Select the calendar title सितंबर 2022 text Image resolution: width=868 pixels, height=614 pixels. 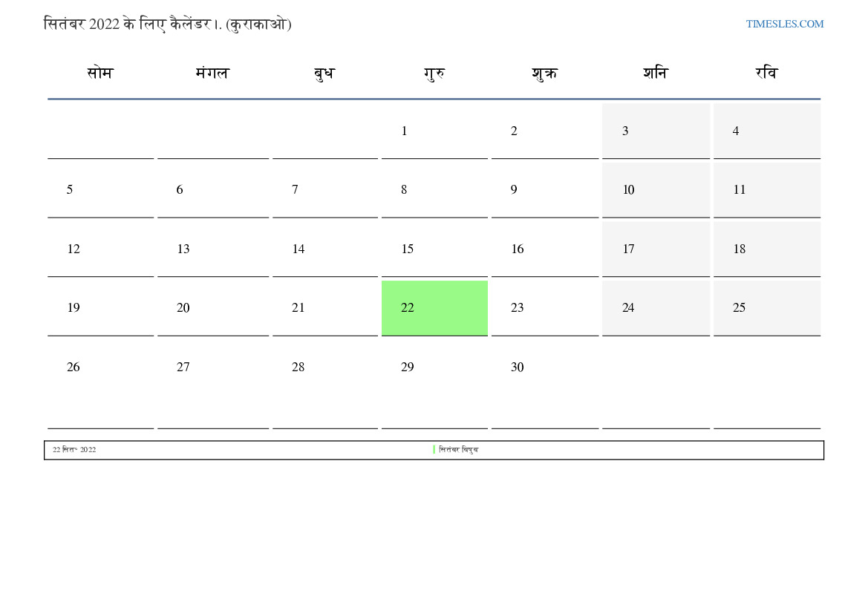click(x=82, y=24)
